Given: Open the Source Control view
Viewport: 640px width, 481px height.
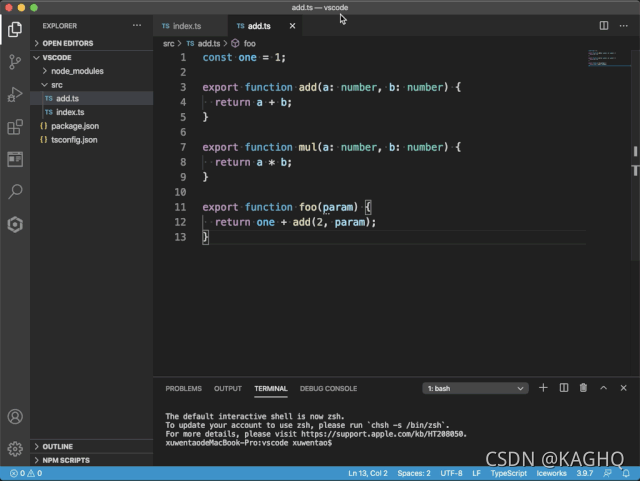Looking at the screenshot, I should coord(15,62).
